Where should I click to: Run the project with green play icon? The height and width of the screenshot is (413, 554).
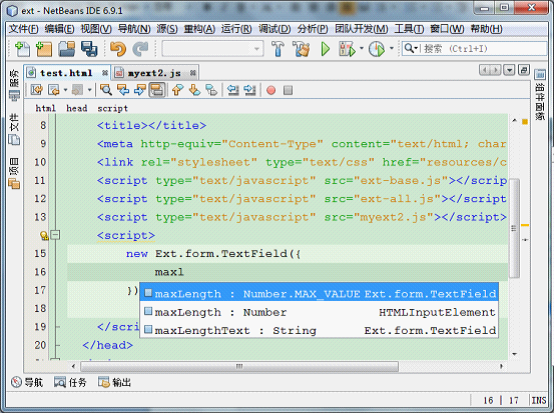[325, 49]
